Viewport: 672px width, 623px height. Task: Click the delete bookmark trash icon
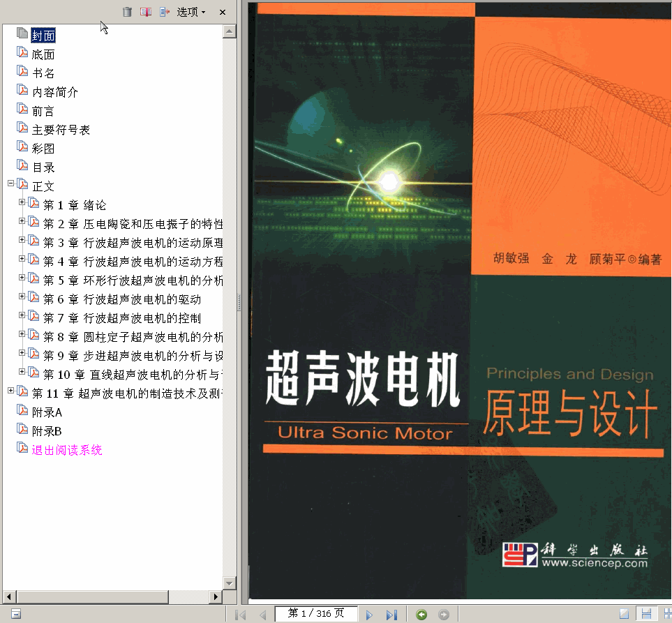[x=127, y=12]
